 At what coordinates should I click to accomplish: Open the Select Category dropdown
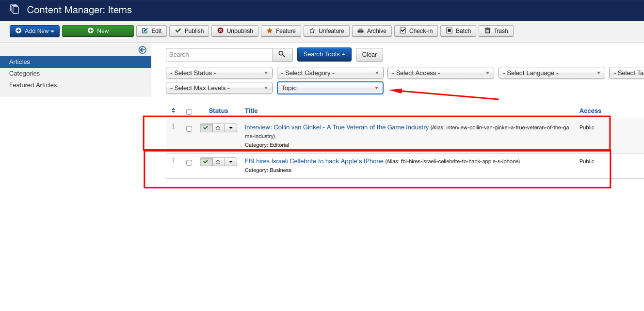click(330, 73)
